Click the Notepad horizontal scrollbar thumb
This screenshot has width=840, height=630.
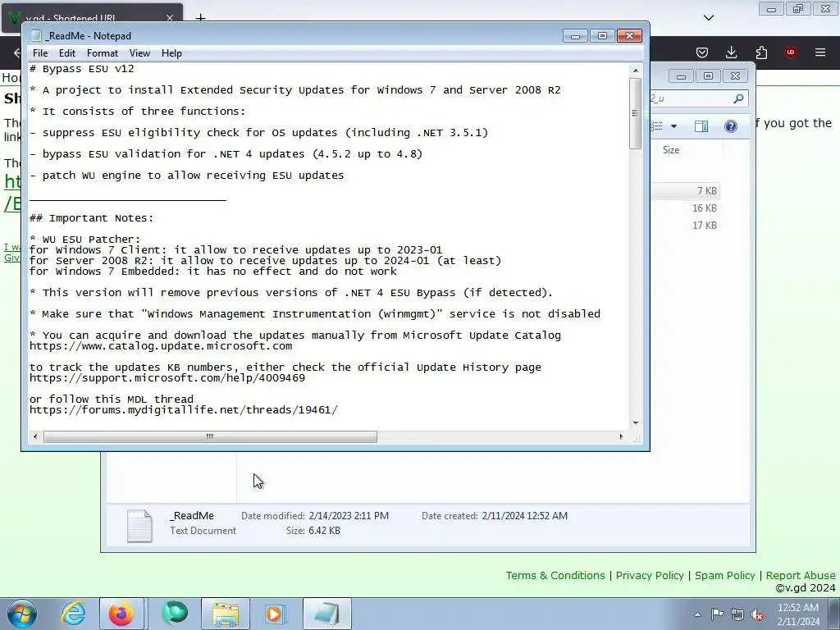210,436
